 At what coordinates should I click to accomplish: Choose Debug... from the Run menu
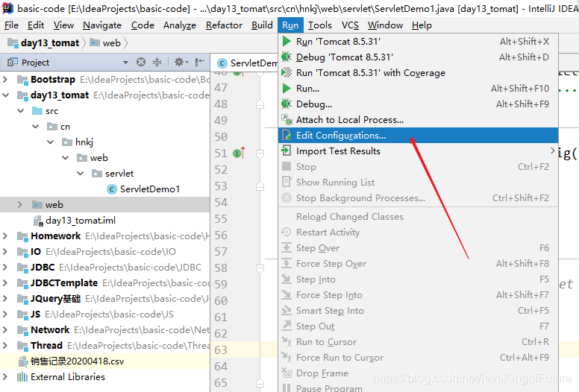(x=418, y=104)
